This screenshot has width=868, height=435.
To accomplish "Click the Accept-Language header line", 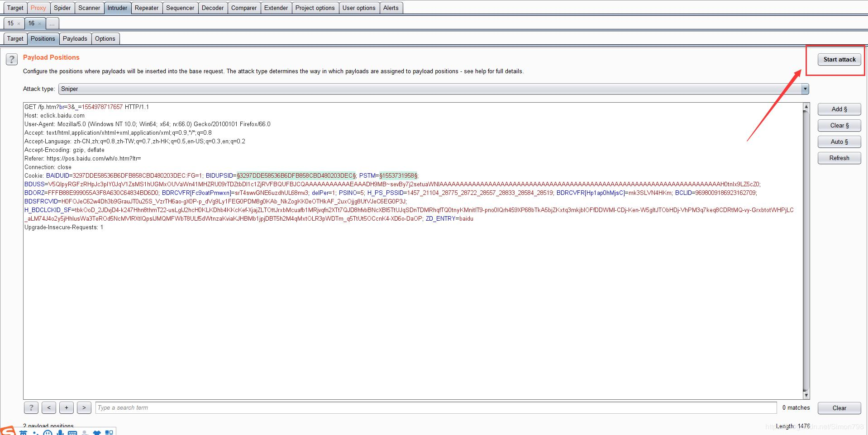I will (135, 141).
